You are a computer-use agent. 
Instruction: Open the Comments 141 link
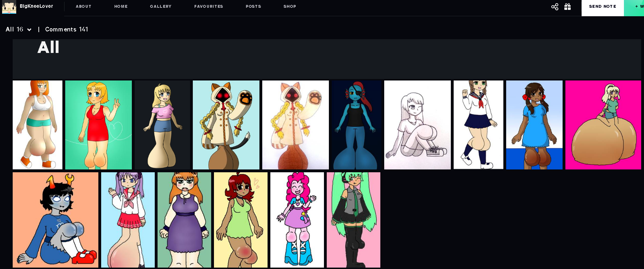pyautogui.click(x=67, y=29)
